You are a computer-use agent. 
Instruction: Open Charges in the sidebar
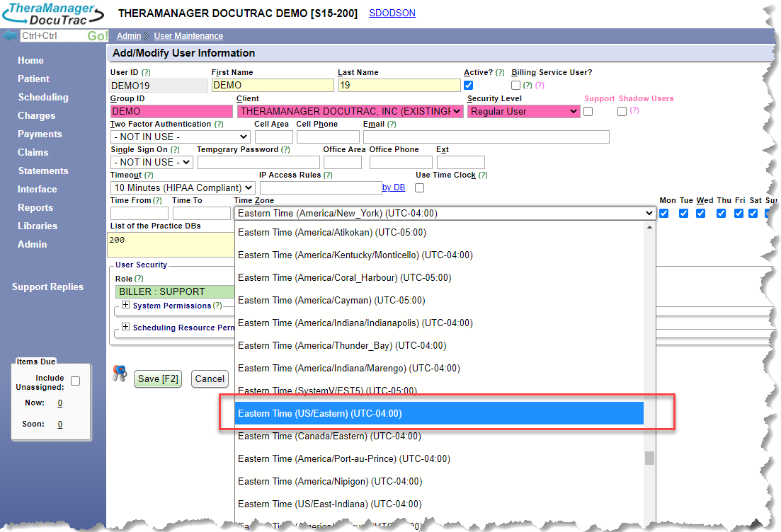pyautogui.click(x=36, y=115)
